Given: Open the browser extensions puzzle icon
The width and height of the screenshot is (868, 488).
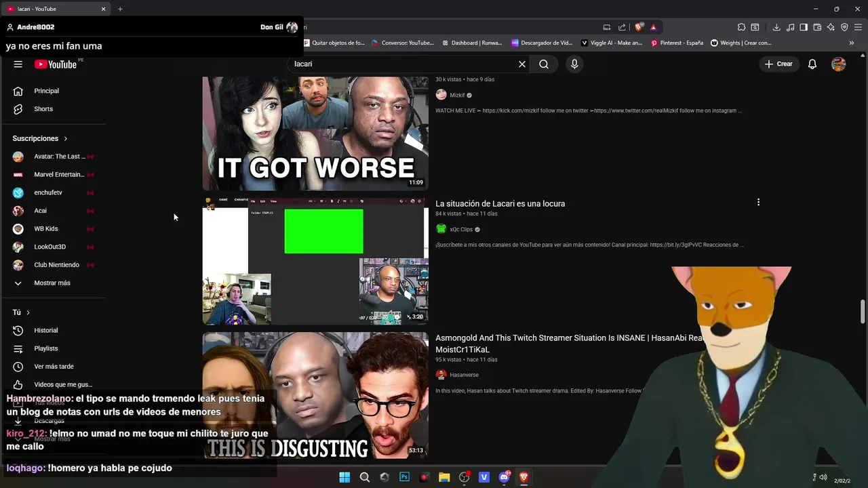Looking at the screenshot, I should coord(742,27).
